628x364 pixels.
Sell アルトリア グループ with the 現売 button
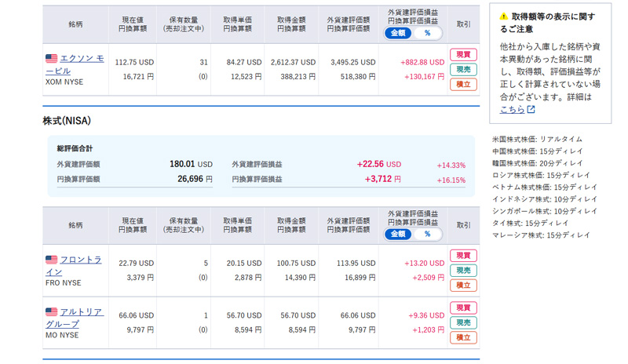463,322
